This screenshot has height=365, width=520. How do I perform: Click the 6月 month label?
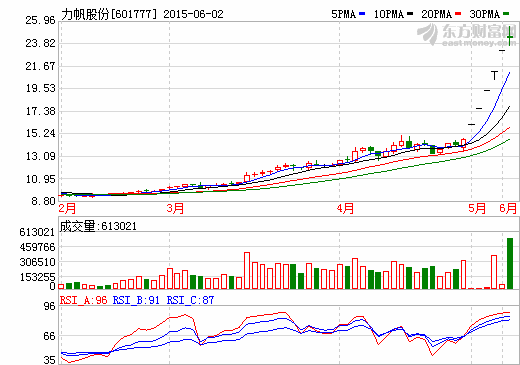[x=508, y=208]
